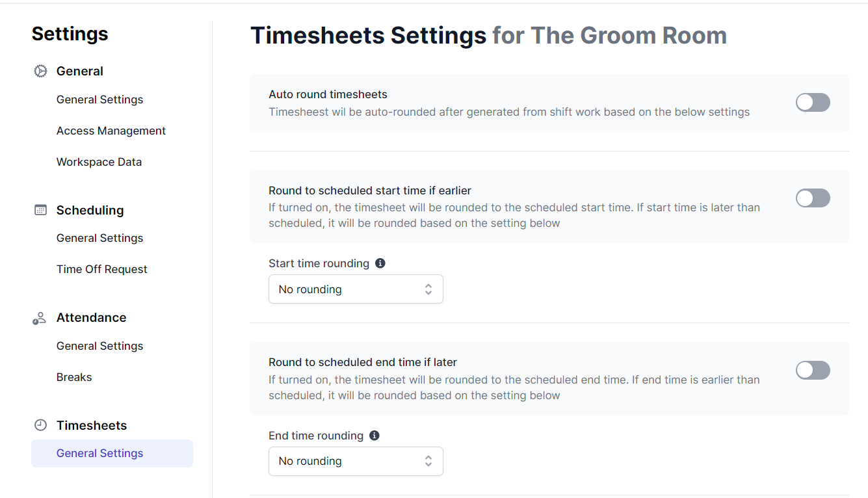Click the chevron in the Start time rounding selector
Screen dimensions: 868x498
pos(428,289)
